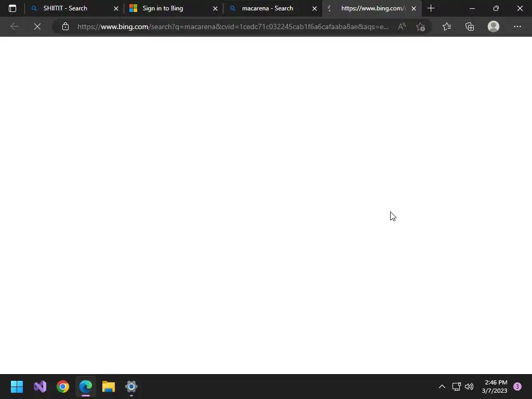Close the macarena - Search tab
The height and width of the screenshot is (399, 532).
pyautogui.click(x=314, y=8)
